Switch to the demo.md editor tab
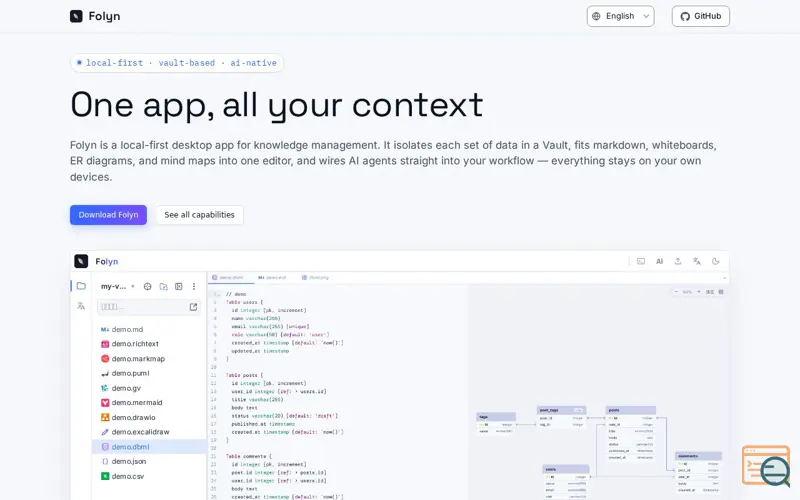800x500 pixels. tap(272, 278)
